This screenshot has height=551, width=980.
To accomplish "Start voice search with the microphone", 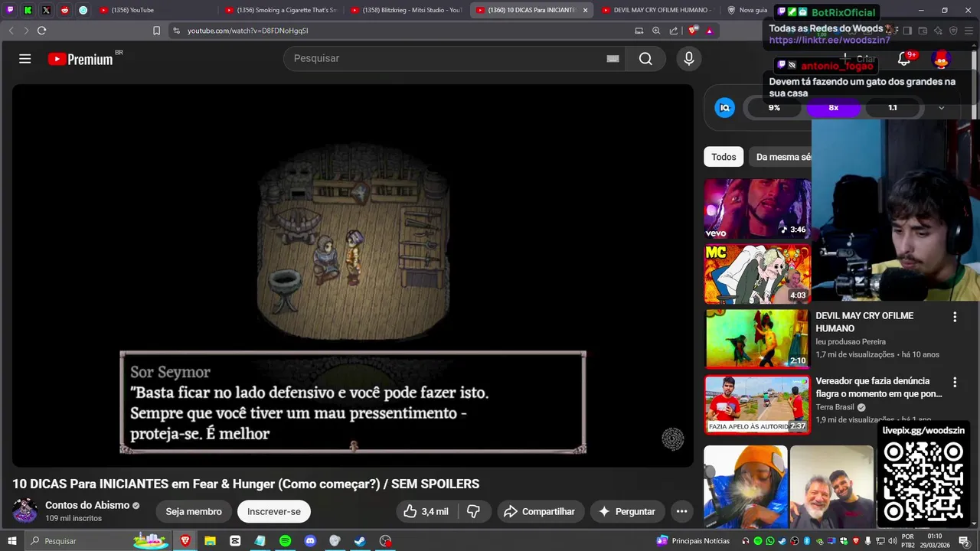I will [689, 59].
